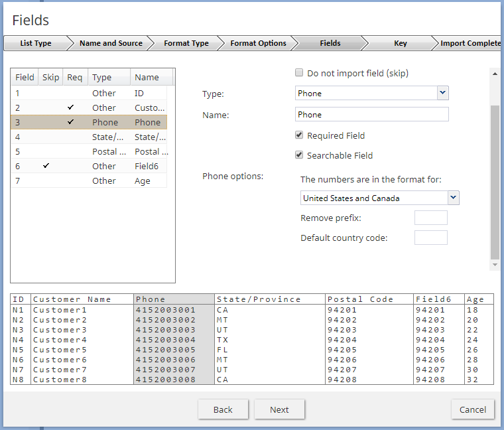Select the Phone preview column header
Viewport: 504px width, 430px height.
click(x=174, y=299)
